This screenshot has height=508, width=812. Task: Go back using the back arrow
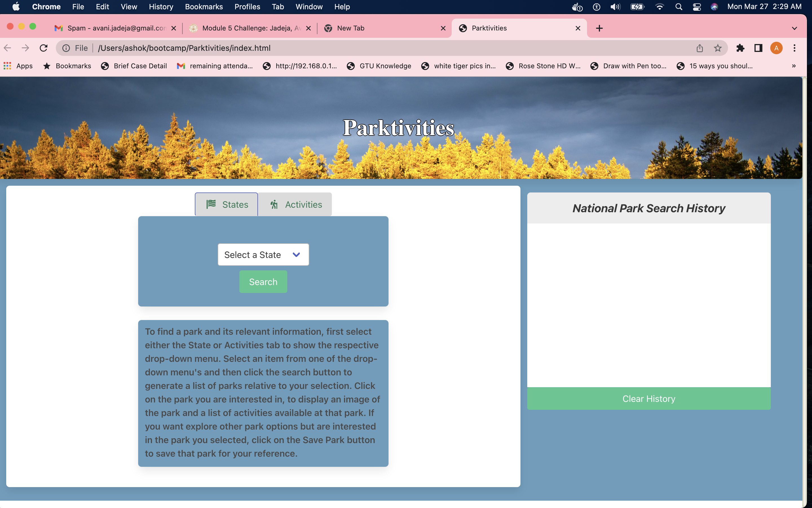[x=8, y=48]
